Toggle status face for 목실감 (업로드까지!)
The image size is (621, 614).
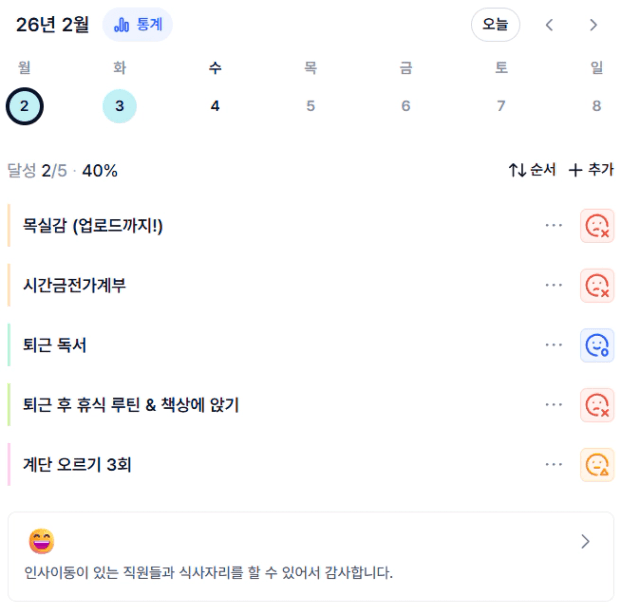(x=597, y=226)
